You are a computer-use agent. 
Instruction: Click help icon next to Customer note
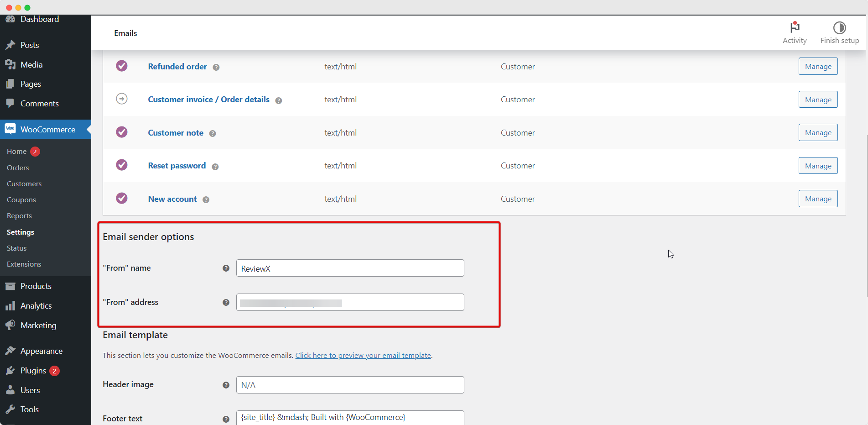coord(213,134)
